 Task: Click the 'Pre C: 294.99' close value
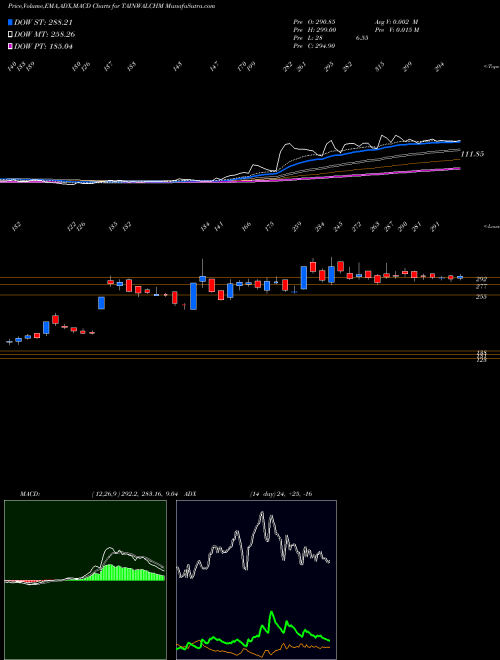point(314,46)
